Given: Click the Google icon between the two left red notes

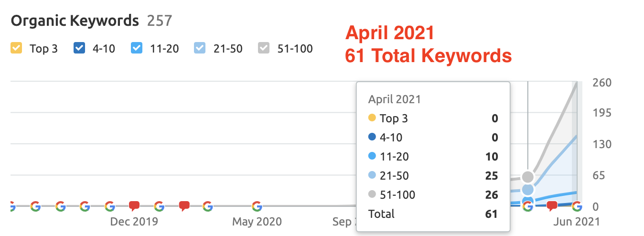Looking at the screenshot, I should [x=159, y=206].
